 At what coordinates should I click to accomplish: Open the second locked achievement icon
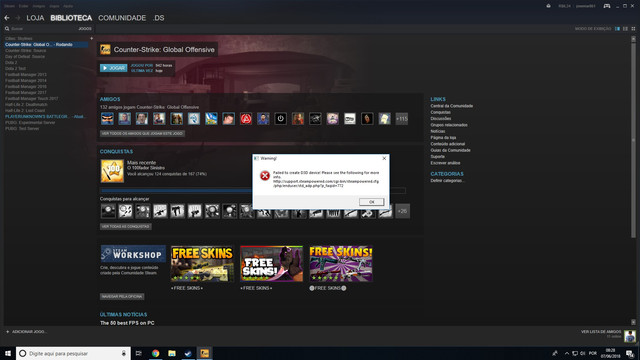(125, 211)
